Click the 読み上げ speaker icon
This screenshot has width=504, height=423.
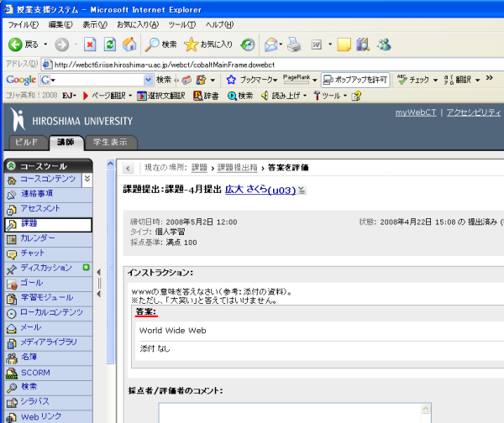[x=265, y=96]
